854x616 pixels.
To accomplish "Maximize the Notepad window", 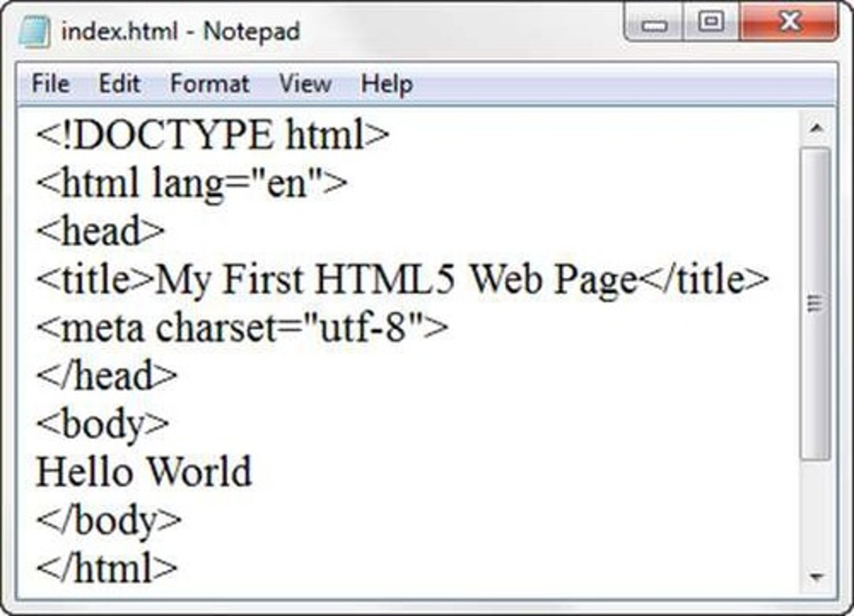I will pos(710,23).
